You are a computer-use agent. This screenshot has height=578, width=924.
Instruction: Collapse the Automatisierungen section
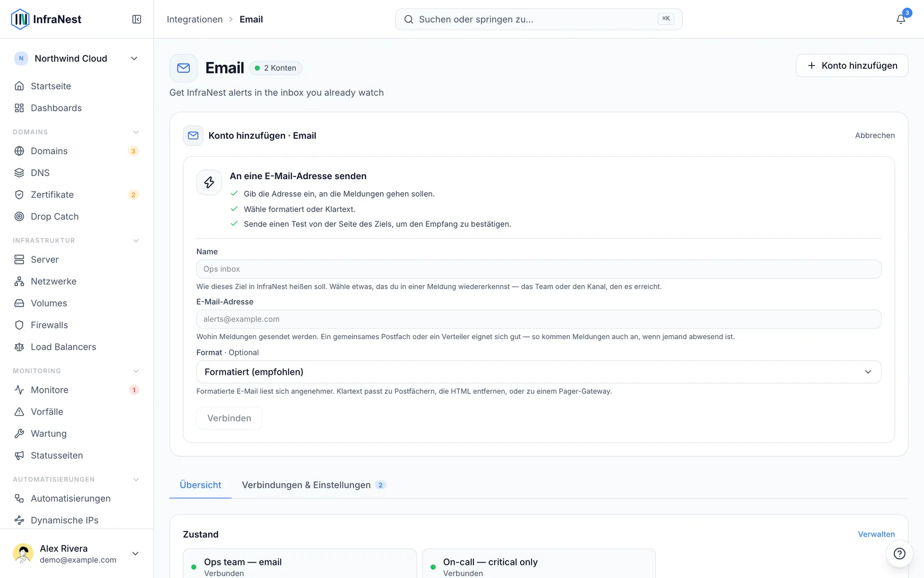pyautogui.click(x=136, y=479)
